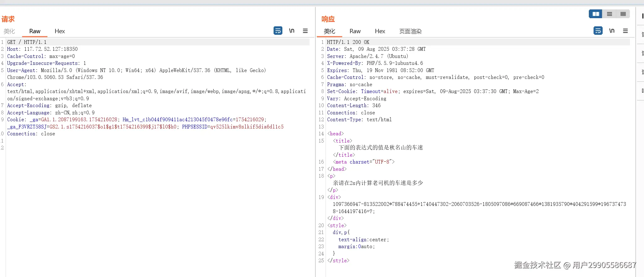Click the 'Content-Type: text/html' line
The image size is (644, 277).
click(x=359, y=119)
